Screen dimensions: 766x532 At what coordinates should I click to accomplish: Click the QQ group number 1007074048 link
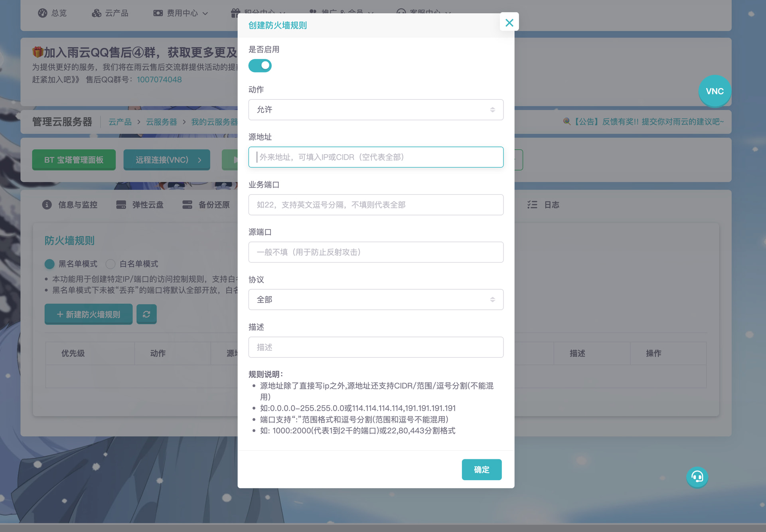point(159,79)
